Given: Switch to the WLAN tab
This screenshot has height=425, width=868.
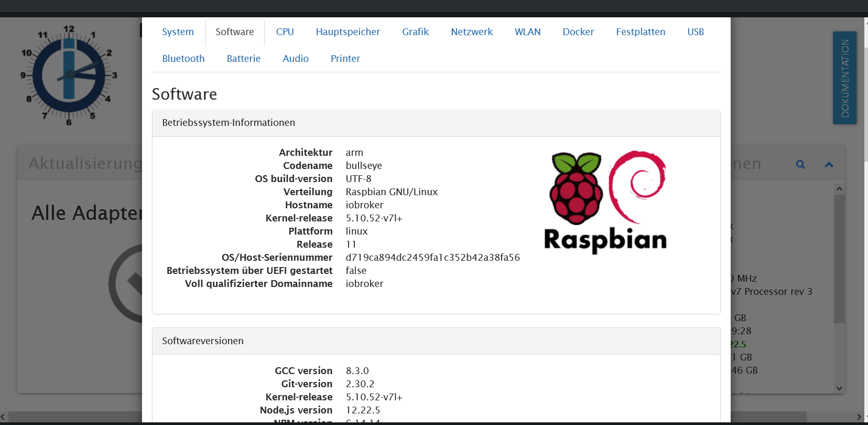Looking at the screenshot, I should (527, 32).
